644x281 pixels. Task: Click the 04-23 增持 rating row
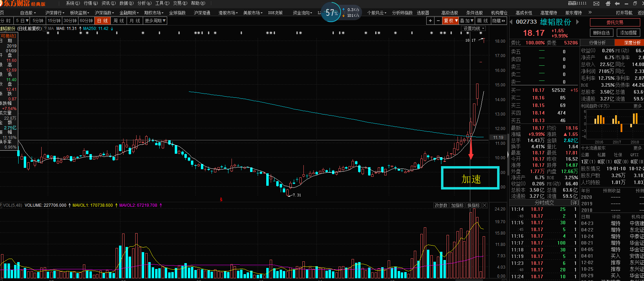(612, 223)
